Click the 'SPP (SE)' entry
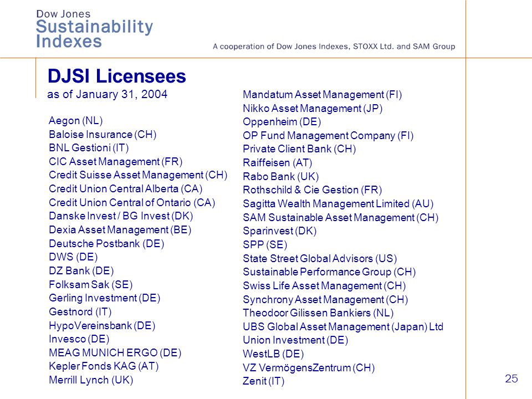This screenshot has height=399, width=532. [265, 244]
